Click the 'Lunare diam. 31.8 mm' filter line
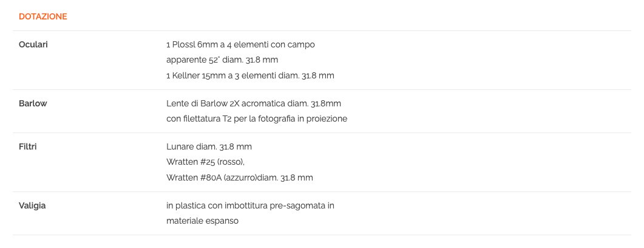 coord(209,146)
